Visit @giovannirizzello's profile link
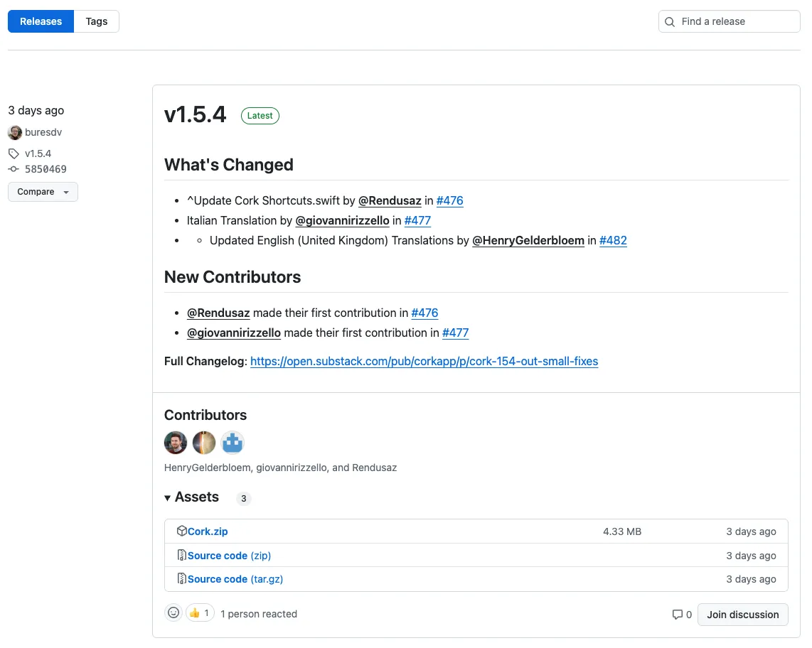 point(342,220)
